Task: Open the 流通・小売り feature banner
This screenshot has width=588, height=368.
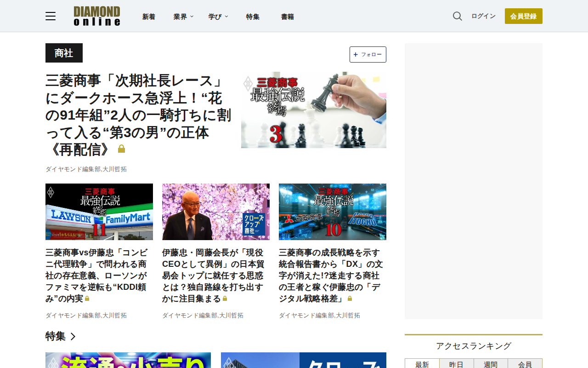Action: (128, 360)
